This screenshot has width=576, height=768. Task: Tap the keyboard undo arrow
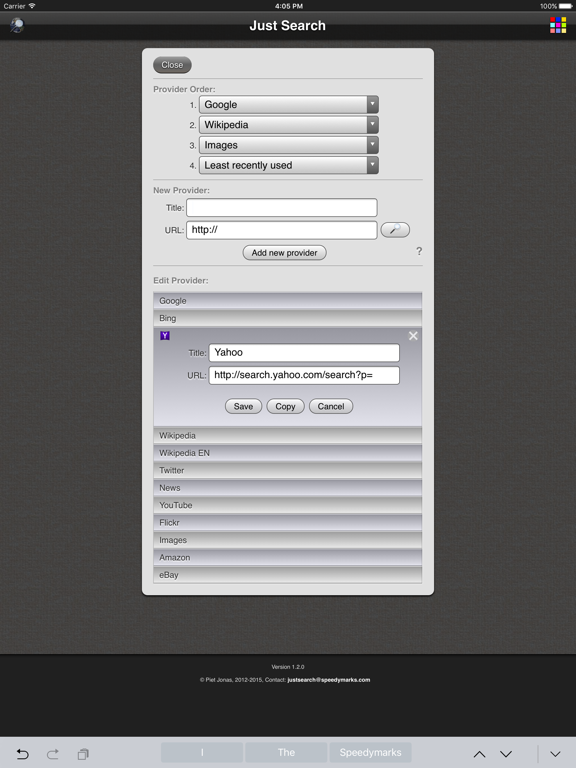(x=23, y=753)
